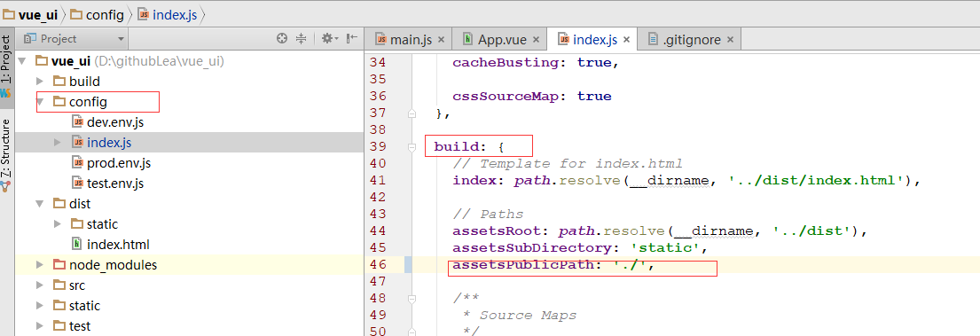Image resolution: width=980 pixels, height=336 pixels.
Task: Click the cssSourceMap line in editor
Action: tap(531, 96)
